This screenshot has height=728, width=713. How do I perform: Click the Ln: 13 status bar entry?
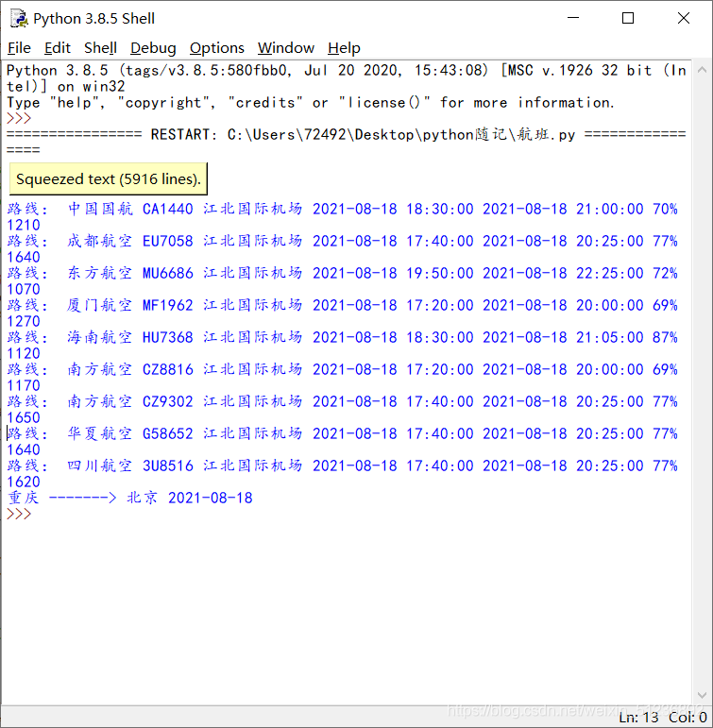click(x=638, y=718)
